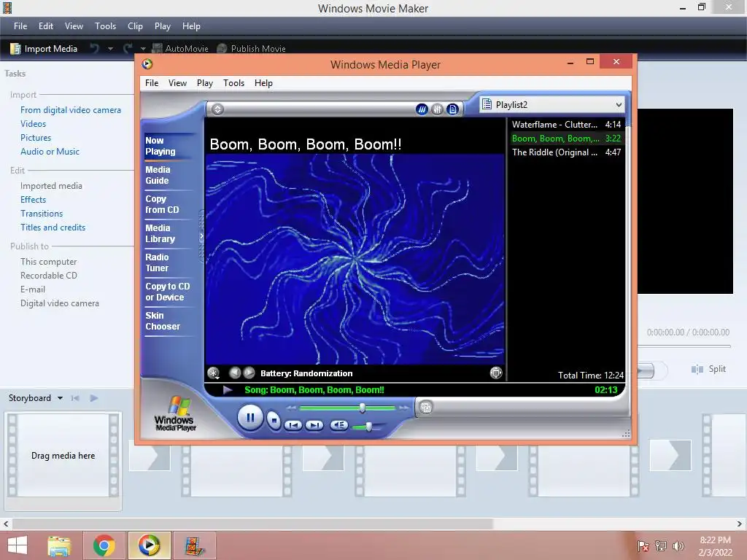Open the undo history dropdown arrow
747x560 pixels.
tap(111, 49)
